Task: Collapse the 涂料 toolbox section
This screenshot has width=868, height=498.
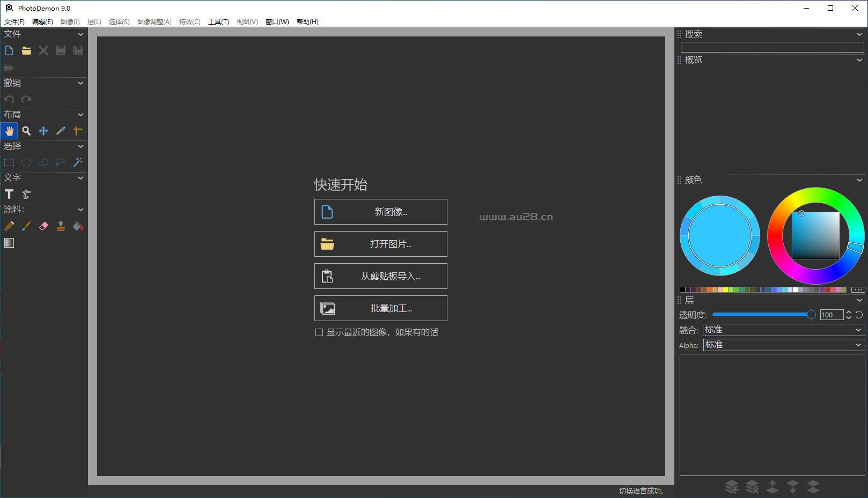Action: click(80, 210)
